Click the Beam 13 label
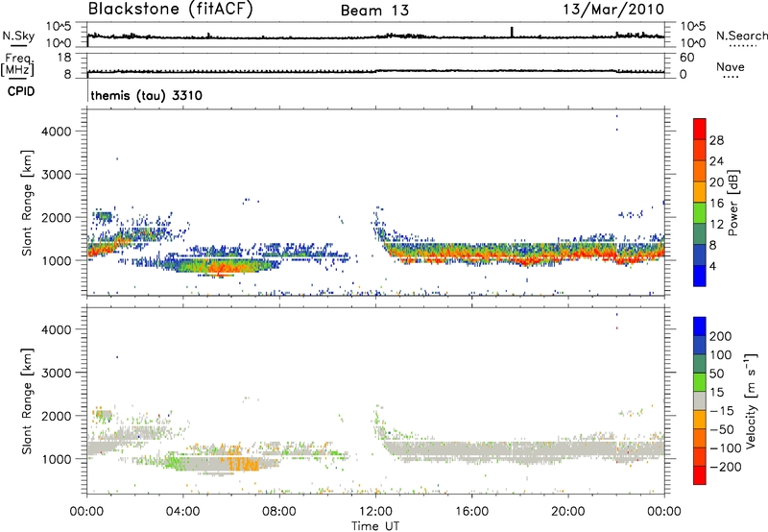 click(374, 11)
